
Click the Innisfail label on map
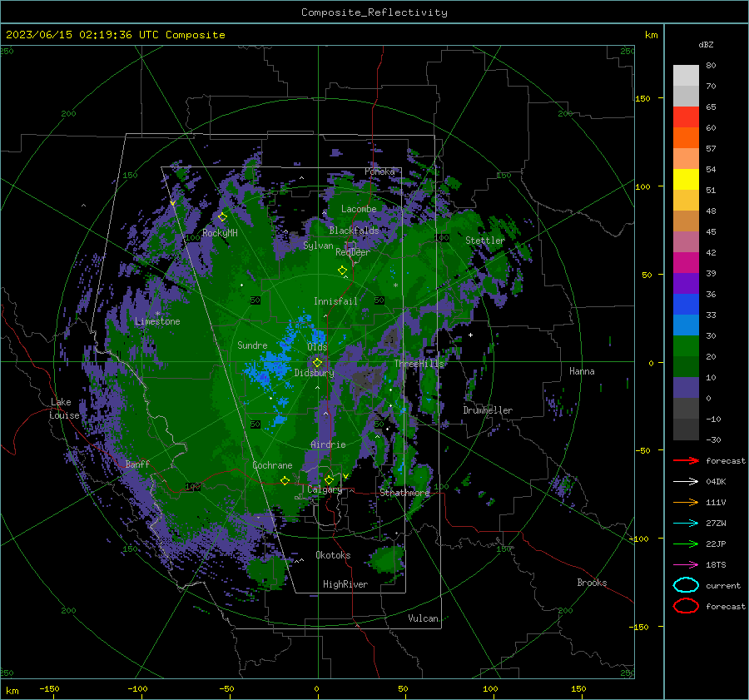pyautogui.click(x=335, y=301)
